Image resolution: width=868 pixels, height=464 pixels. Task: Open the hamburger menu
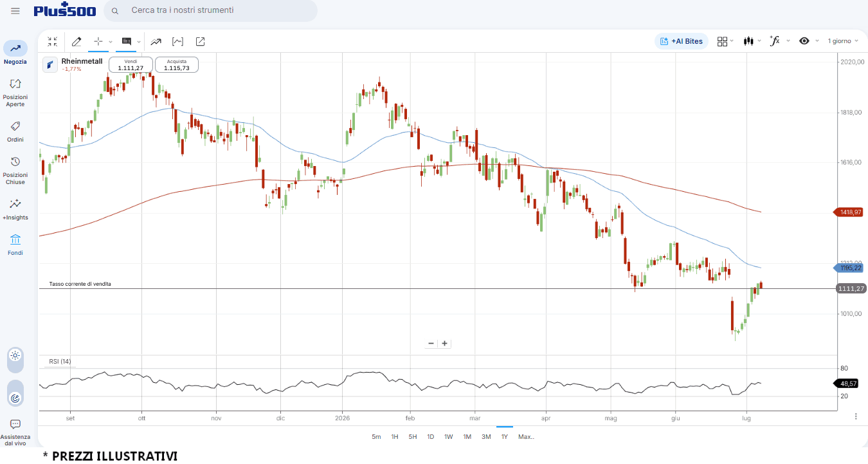click(15, 11)
